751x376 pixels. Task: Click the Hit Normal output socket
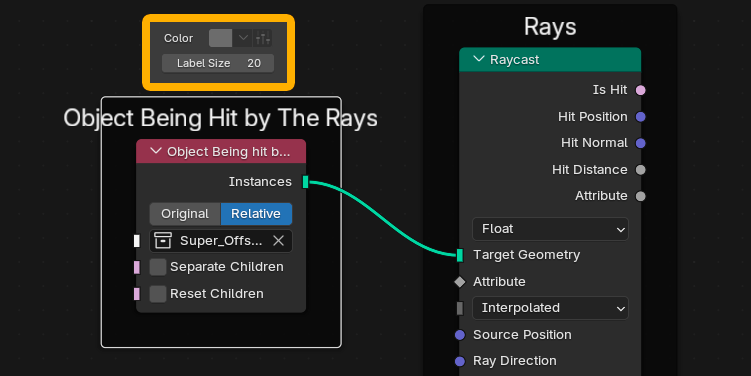coord(640,143)
